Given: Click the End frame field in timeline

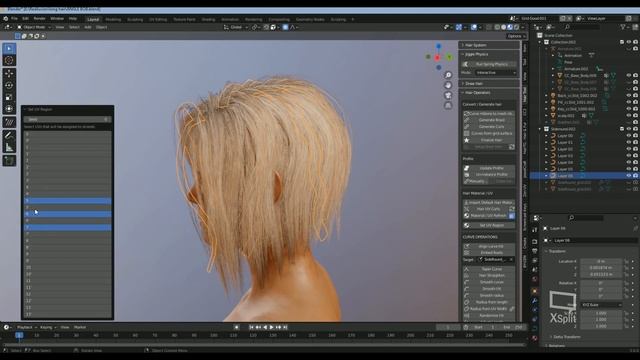Looking at the screenshot, I should [512, 327].
